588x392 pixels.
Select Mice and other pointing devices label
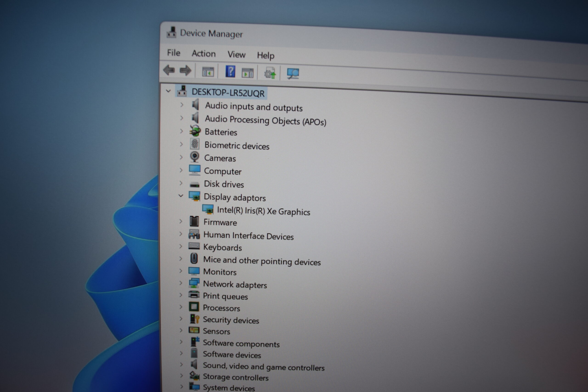point(262,261)
